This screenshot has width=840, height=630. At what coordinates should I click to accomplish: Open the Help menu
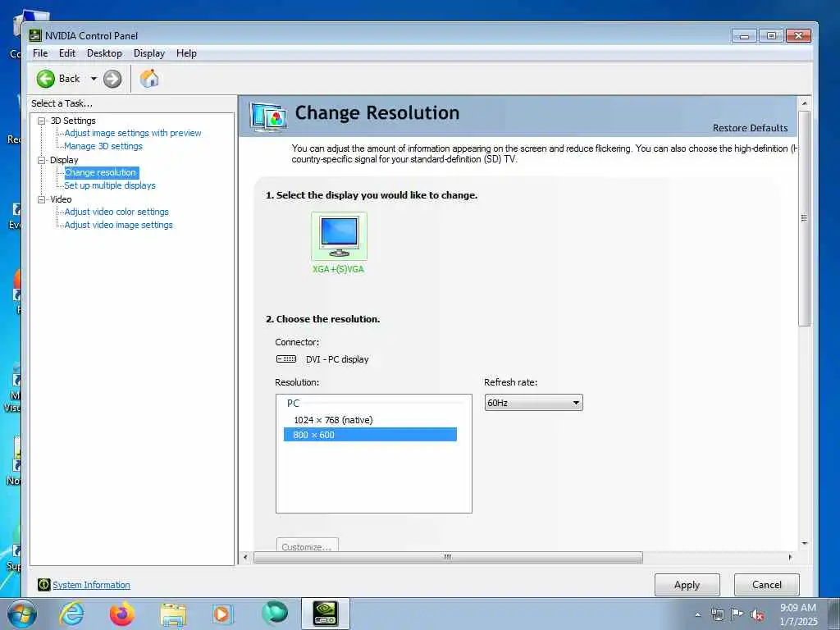coord(186,53)
